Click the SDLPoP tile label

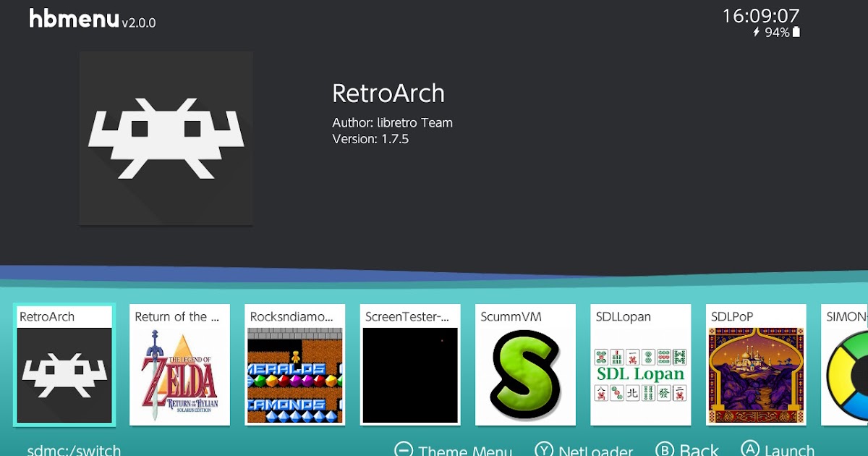(732, 317)
